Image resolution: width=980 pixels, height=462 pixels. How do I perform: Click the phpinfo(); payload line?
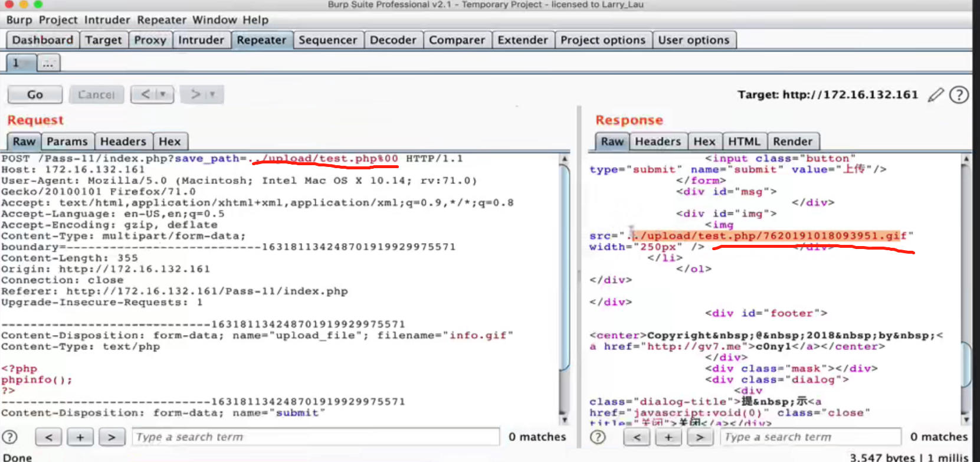tap(37, 380)
